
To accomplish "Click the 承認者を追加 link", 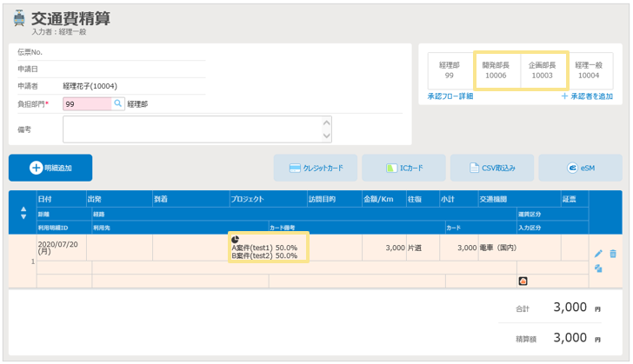I will tap(587, 96).
